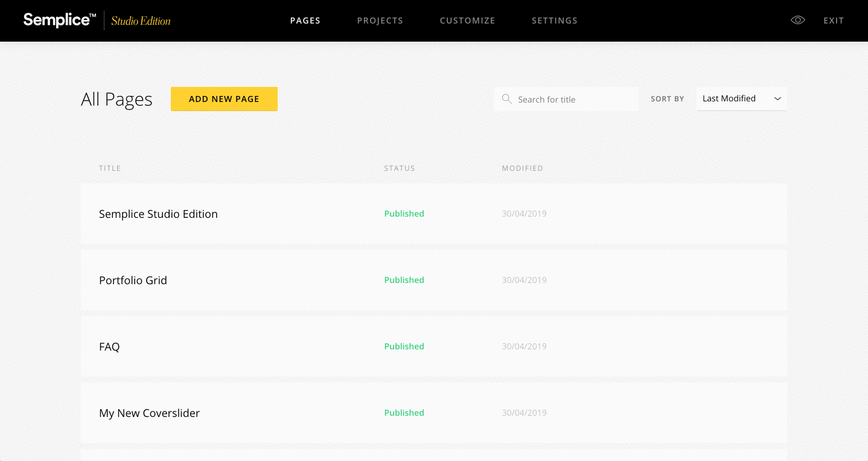Click the EXIT menu item
The height and width of the screenshot is (461, 868).
[x=834, y=20]
